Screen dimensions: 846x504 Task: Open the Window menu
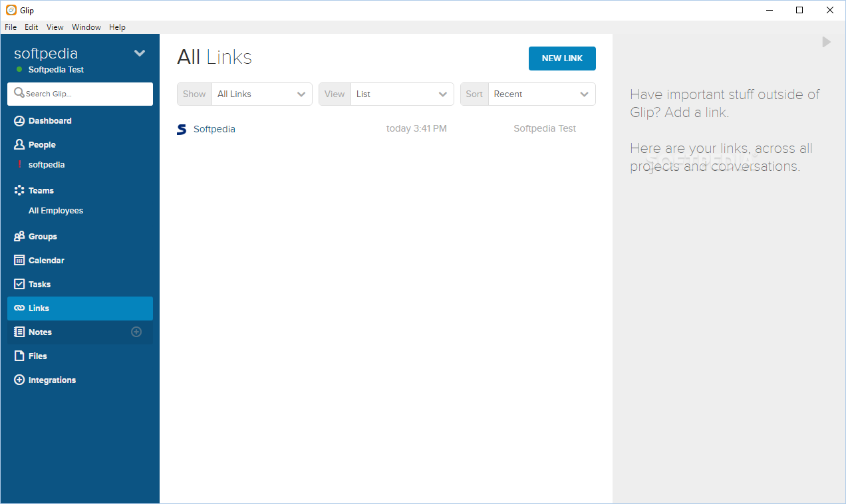tap(86, 27)
